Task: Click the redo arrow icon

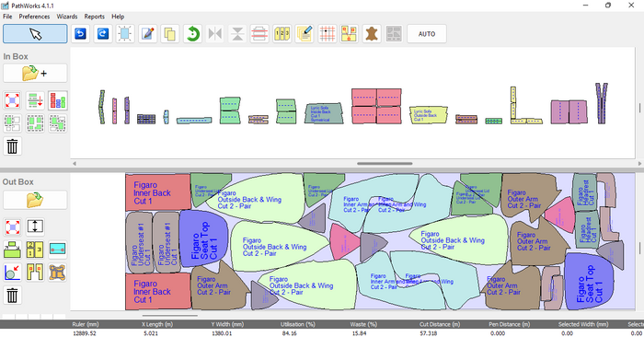Action: 103,34
